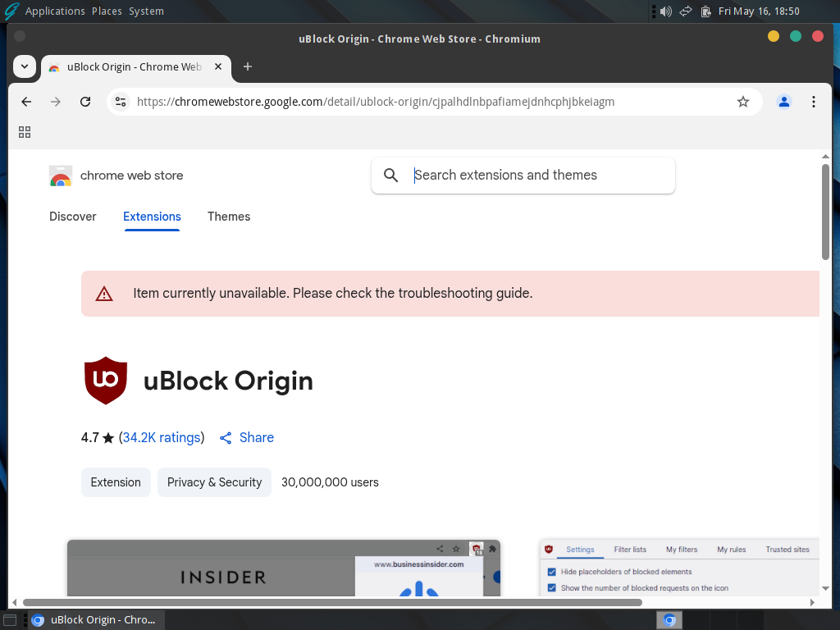Show the desktop from the bottom panel

tap(10, 620)
